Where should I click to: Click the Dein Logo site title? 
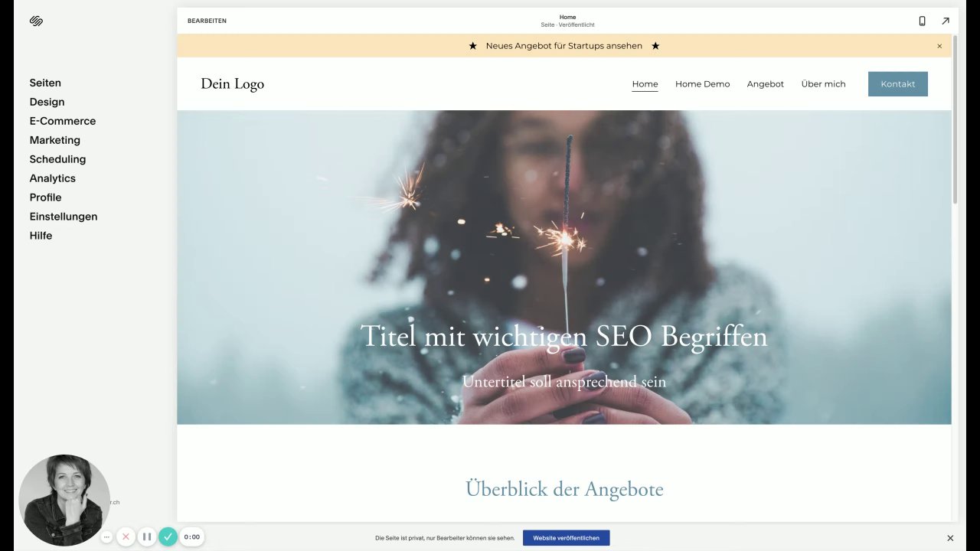[232, 83]
